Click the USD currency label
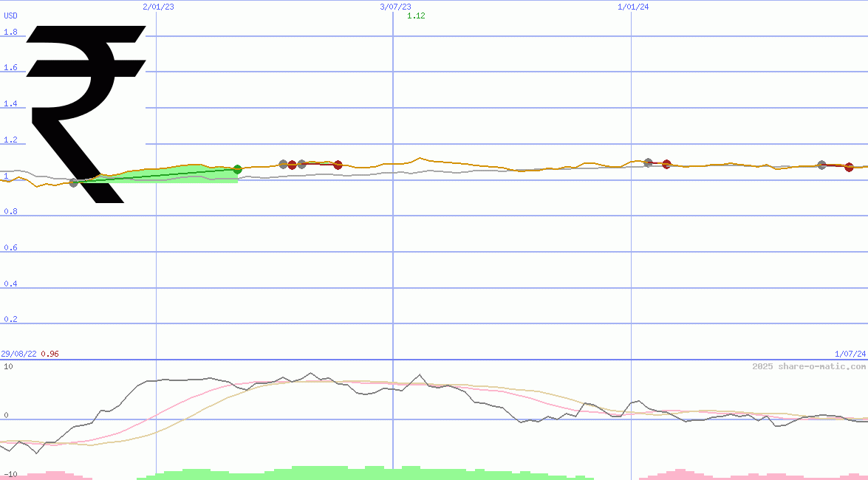Screen dimensions: 868x480 click(10, 16)
